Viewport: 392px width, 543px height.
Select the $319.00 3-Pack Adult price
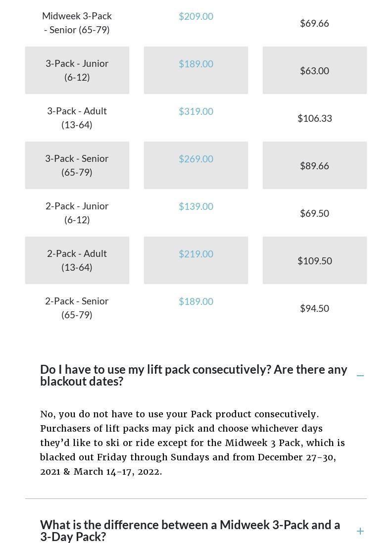pos(196,111)
